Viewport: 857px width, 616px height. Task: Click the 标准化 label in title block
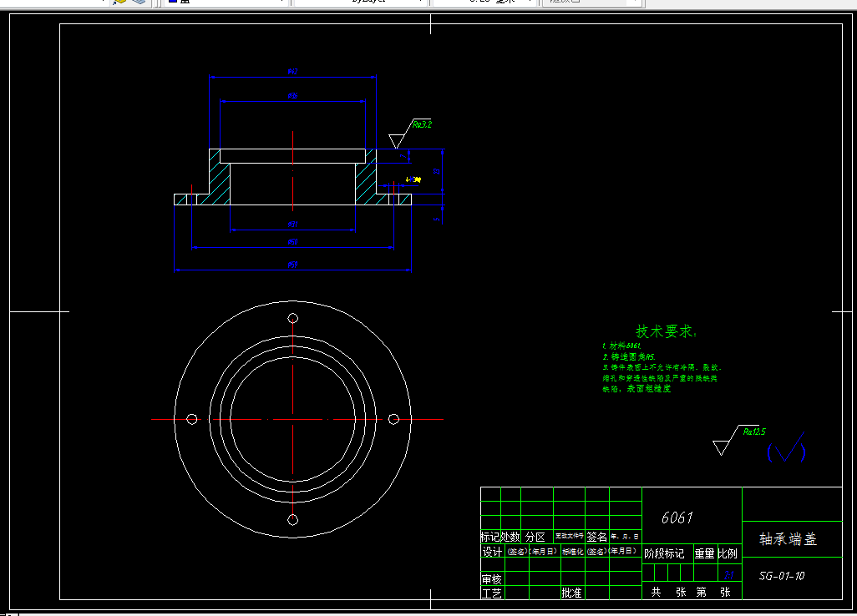(x=573, y=552)
